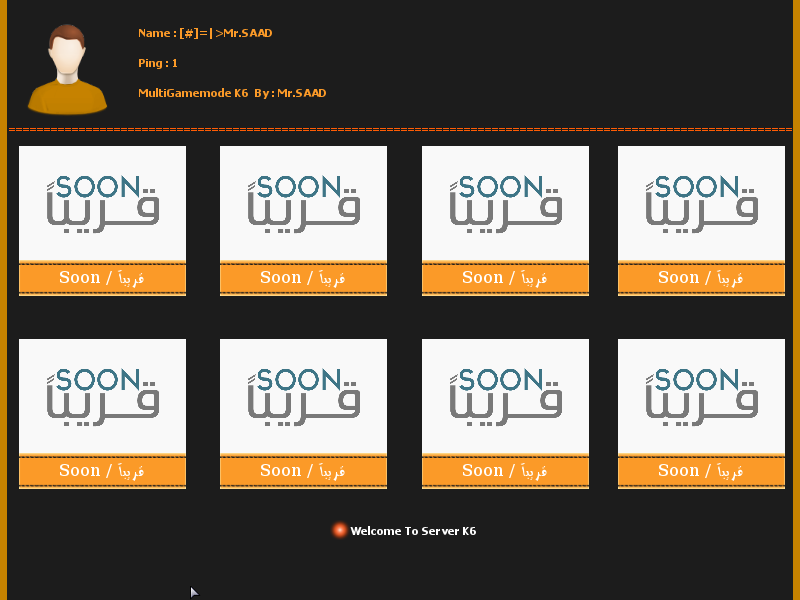Image resolution: width=800 pixels, height=600 pixels.
Task: Open the second Soon image in bottom row
Action: pos(303,396)
